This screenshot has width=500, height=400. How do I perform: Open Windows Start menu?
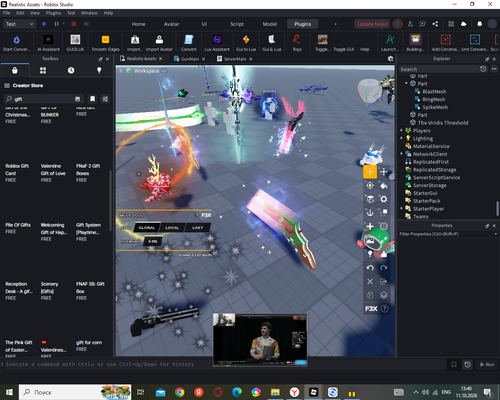[x=9, y=392]
